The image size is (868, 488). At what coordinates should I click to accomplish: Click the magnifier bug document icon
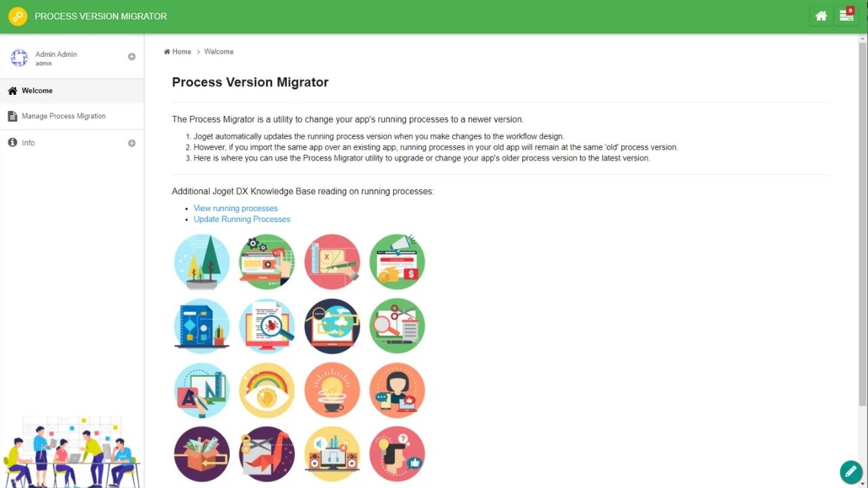(x=267, y=326)
